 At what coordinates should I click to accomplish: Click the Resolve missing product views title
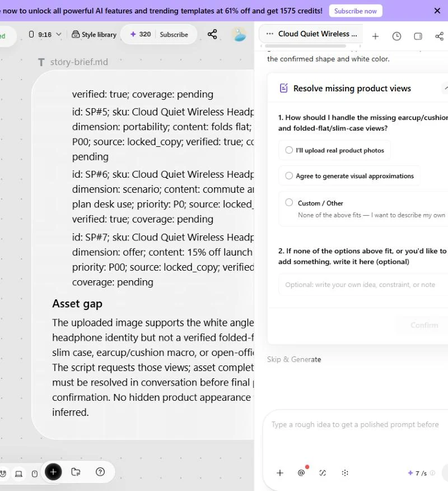click(352, 89)
